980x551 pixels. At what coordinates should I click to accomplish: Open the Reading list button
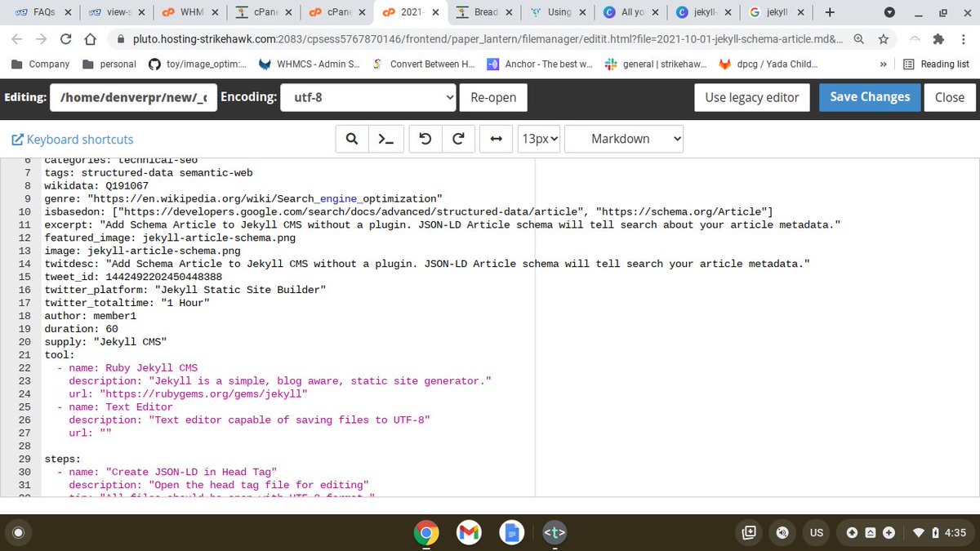point(936,64)
